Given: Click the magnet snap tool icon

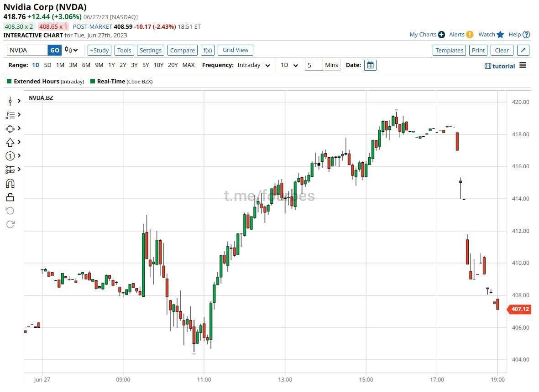Looking at the screenshot, I should pyautogui.click(x=10, y=183).
